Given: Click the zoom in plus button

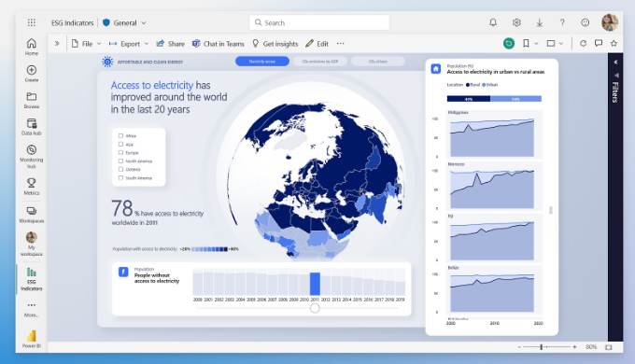Looking at the screenshot, I should tap(574, 347).
